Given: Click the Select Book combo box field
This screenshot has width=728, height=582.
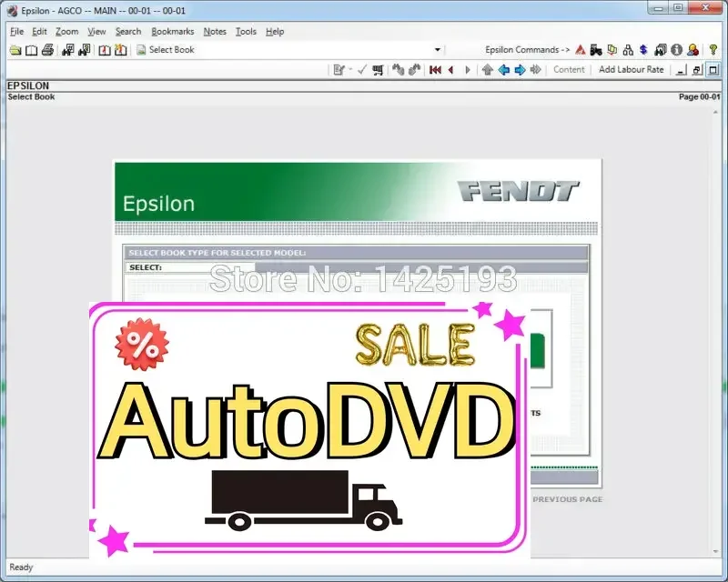Looking at the screenshot, I should point(288,50).
